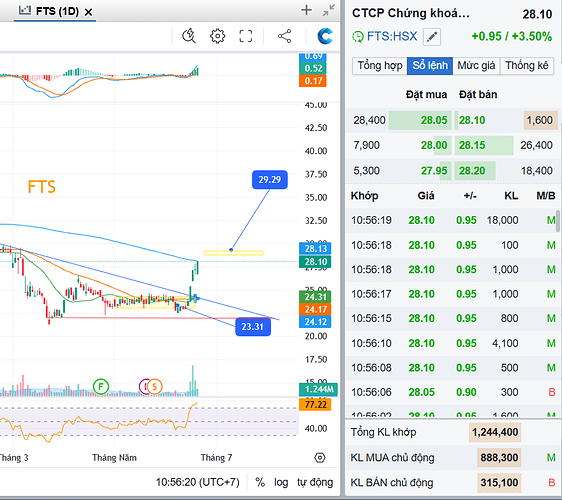The height and width of the screenshot is (500, 562).
Task: Click the ask price 28.15
Action: (x=472, y=145)
